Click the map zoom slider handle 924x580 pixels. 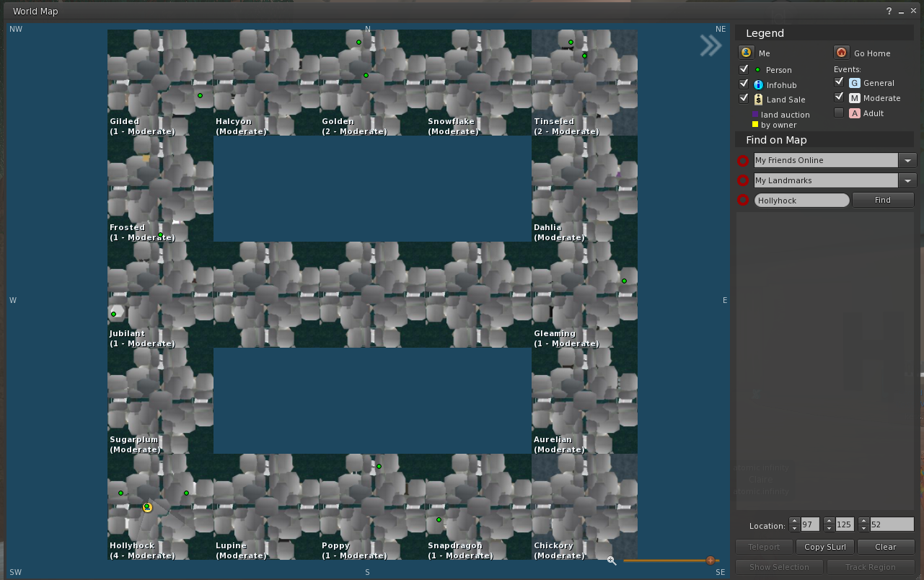click(710, 561)
